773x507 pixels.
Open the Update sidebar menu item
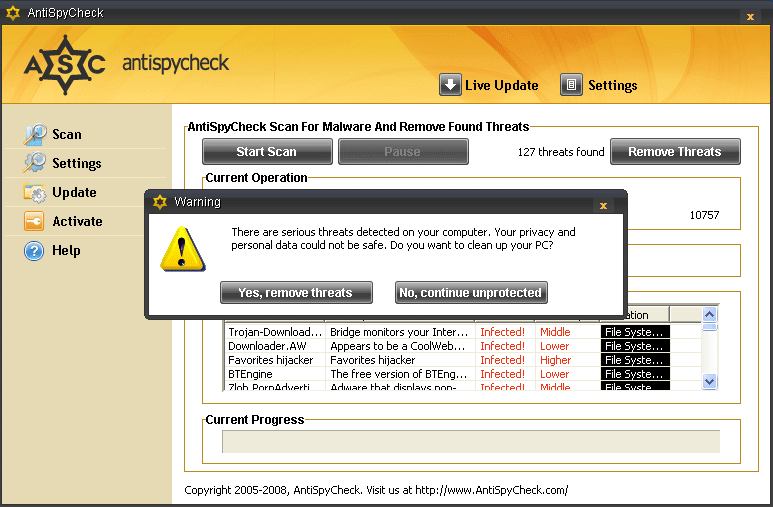pyautogui.click(x=74, y=192)
